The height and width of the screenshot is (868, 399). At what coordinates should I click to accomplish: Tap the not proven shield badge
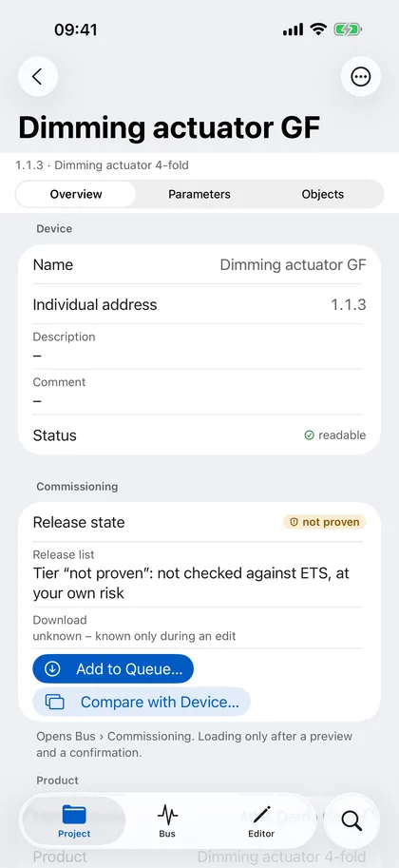(325, 522)
